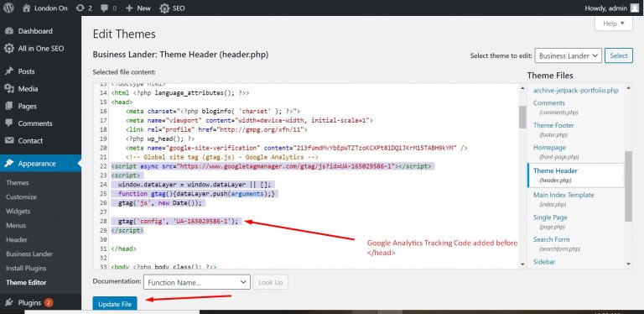The image size is (644, 314).
Task: Select Theme Header (header.php) file
Action: (575, 175)
